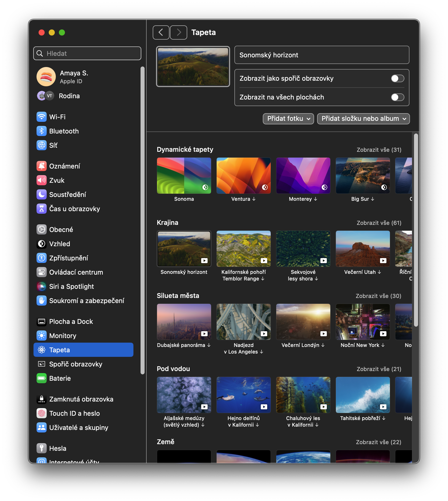Open Spořič obrazovky in sidebar
This screenshot has width=448, height=501.
(x=76, y=364)
